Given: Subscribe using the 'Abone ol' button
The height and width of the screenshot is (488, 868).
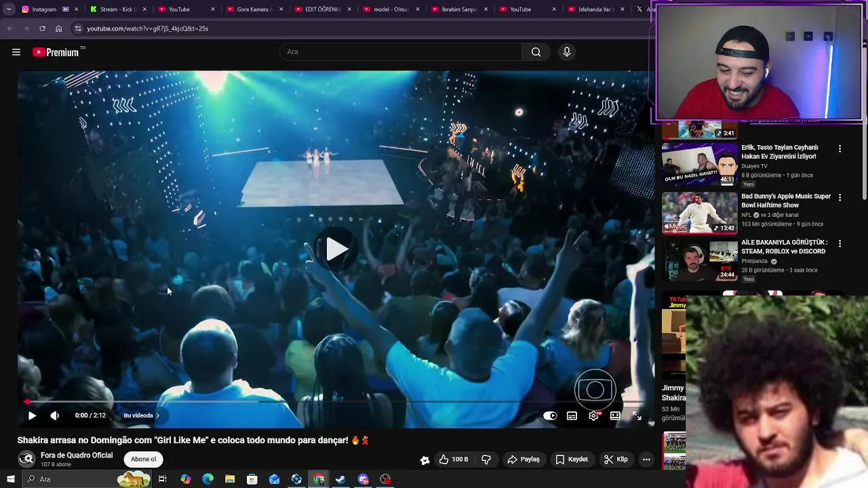Looking at the screenshot, I should click(143, 459).
